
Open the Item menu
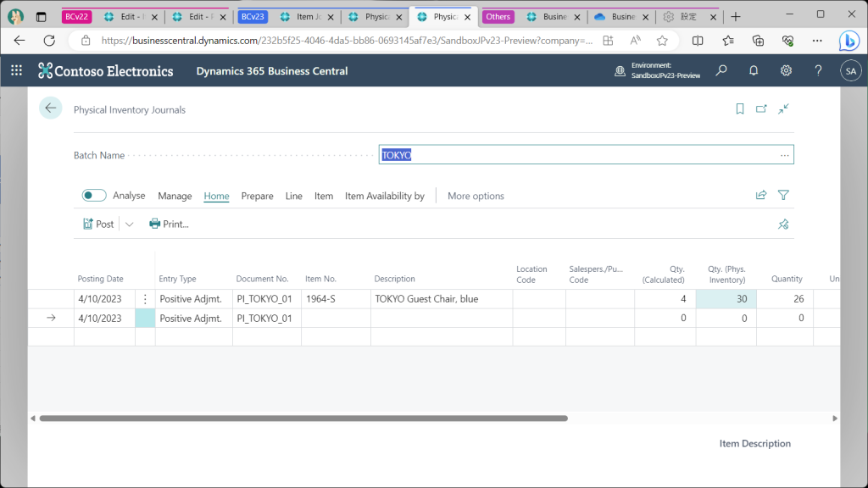[324, 196]
